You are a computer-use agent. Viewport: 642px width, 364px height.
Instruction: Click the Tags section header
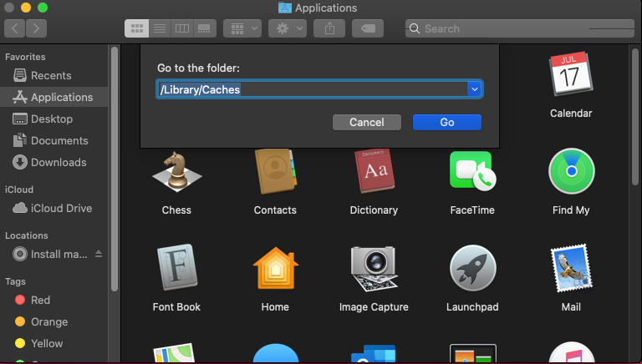16,281
